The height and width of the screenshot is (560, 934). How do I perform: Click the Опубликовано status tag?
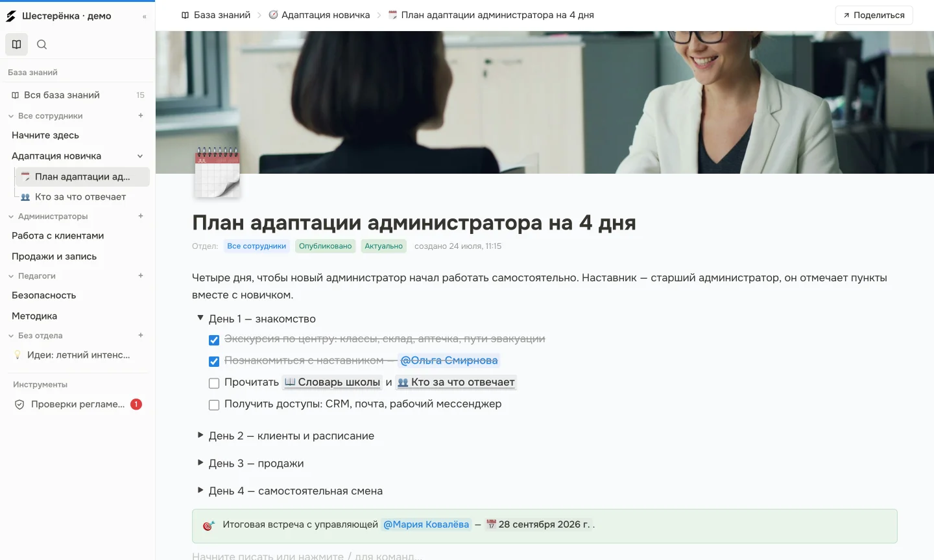click(x=325, y=246)
